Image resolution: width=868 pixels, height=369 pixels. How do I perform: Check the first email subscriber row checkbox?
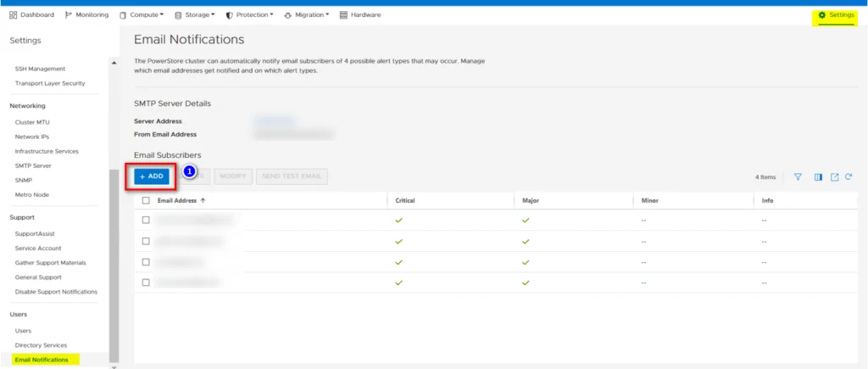pos(146,220)
